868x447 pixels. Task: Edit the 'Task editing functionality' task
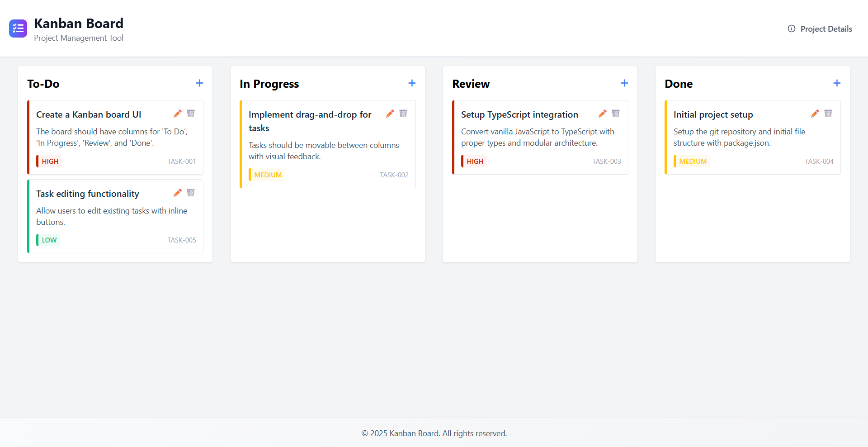coord(178,193)
